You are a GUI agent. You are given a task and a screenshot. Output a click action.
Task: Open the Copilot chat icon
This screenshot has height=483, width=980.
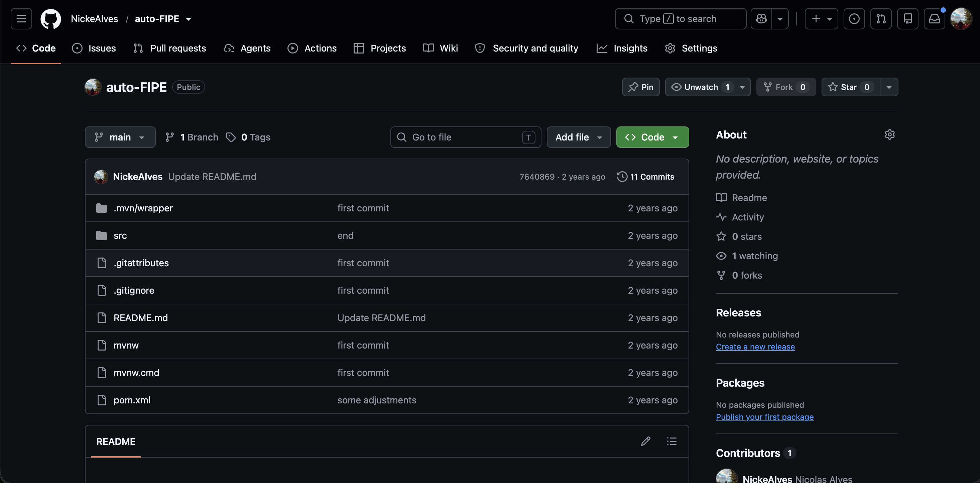tap(761, 19)
